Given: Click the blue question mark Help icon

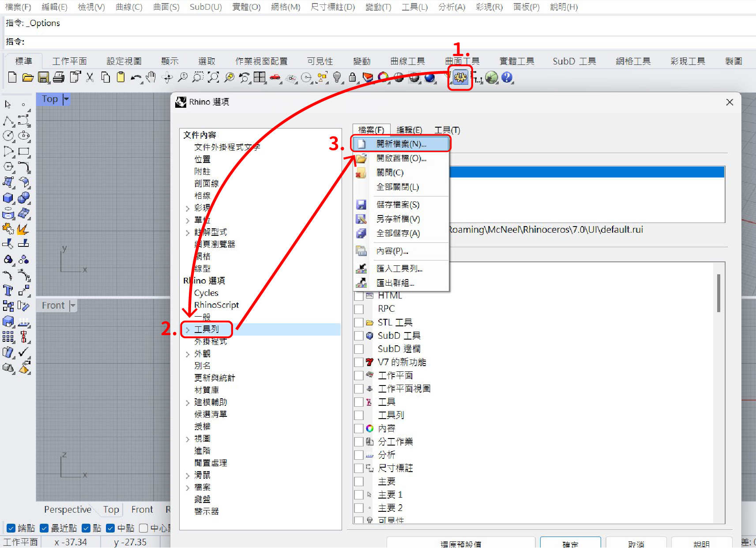Looking at the screenshot, I should click(507, 78).
